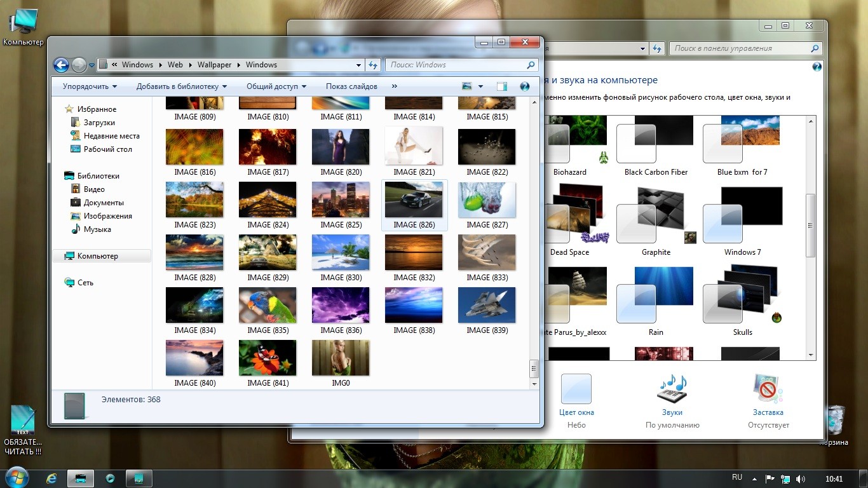
Task: Select the 'Skulls' theme
Action: click(x=742, y=301)
